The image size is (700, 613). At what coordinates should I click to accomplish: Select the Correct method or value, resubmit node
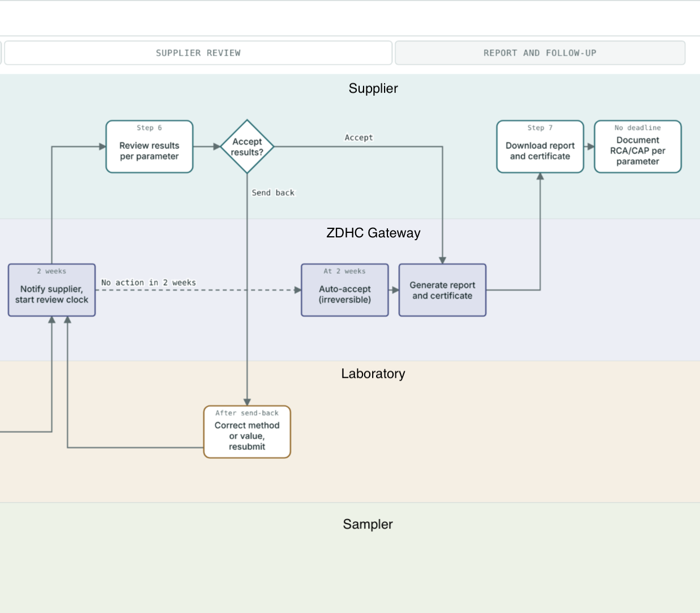[x=247, y=432]
